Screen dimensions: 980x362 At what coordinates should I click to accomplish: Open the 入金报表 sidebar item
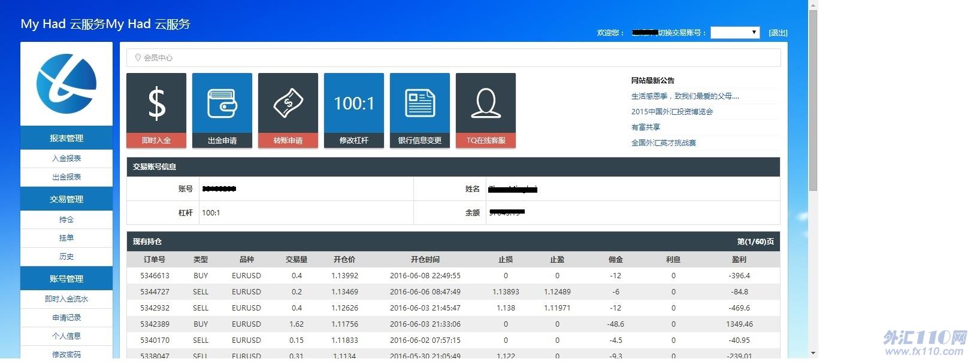(66, 159)
